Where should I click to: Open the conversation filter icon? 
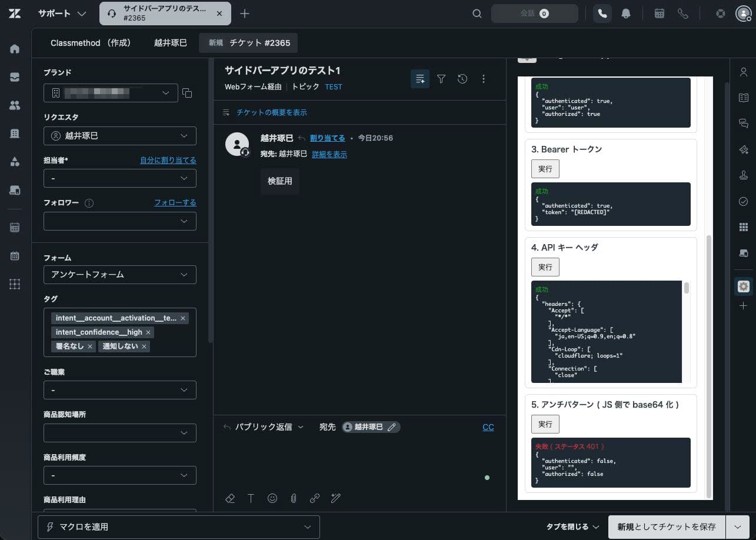(441, 79)
